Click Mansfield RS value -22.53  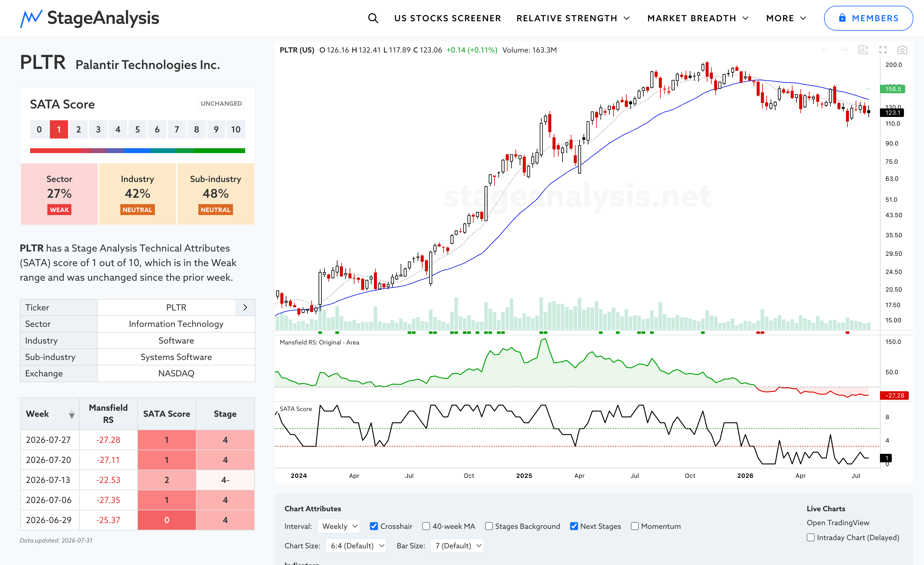[x=108, y=480]
